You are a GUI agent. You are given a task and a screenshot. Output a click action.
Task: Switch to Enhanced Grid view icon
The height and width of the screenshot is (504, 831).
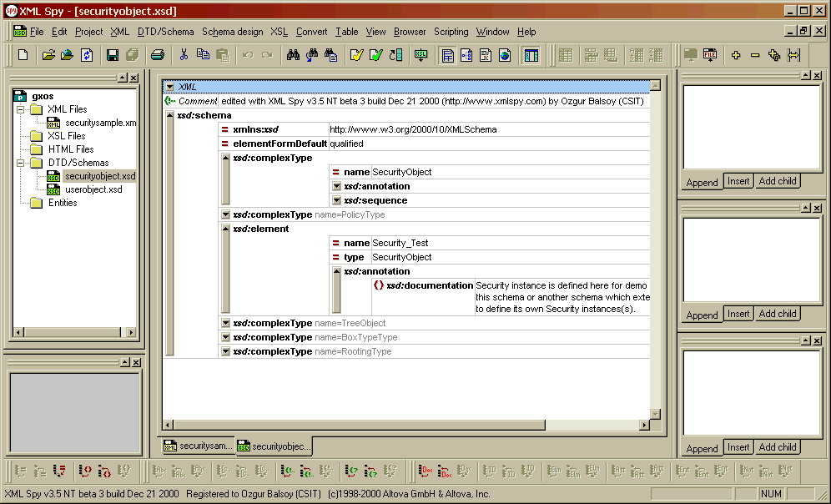coord(448,55)
